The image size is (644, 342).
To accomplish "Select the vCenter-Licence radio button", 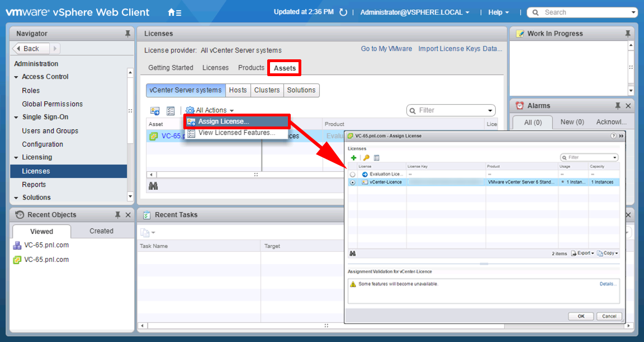I will (x=352, y=182).
